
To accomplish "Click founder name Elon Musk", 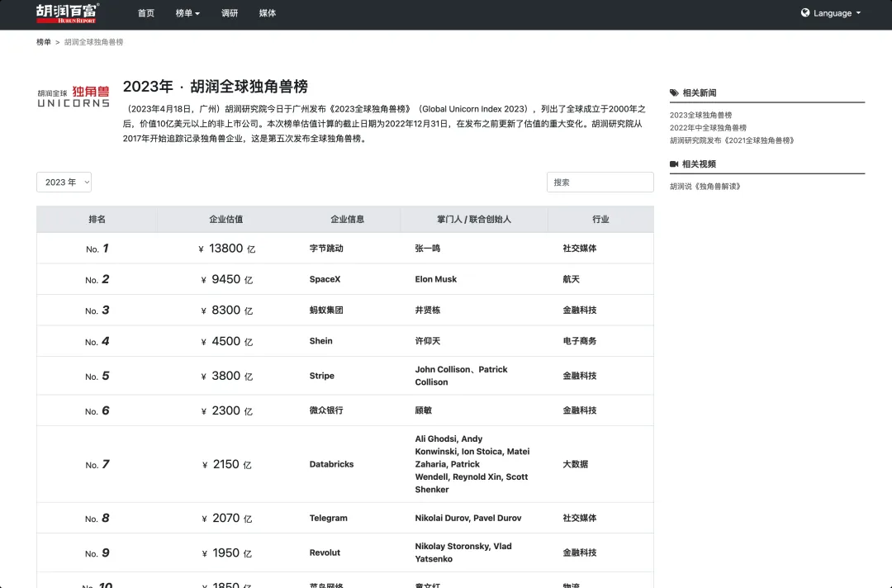I will pos(436,279).
